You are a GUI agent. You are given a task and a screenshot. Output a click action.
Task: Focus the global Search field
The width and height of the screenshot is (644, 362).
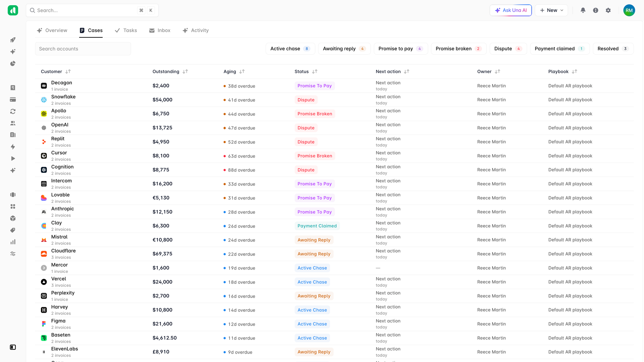92,10
